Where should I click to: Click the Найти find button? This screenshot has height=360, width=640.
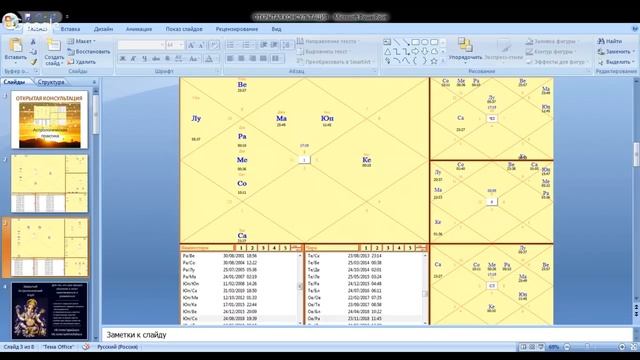[609, 41]
